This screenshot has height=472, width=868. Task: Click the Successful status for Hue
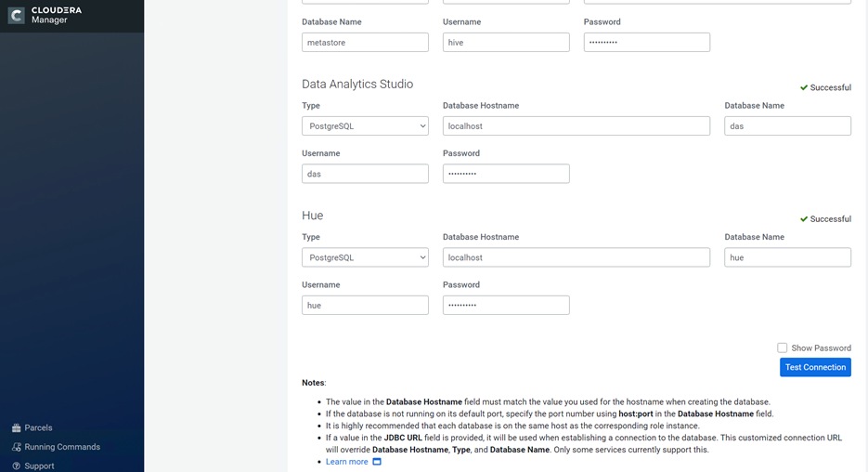point(830,219)
